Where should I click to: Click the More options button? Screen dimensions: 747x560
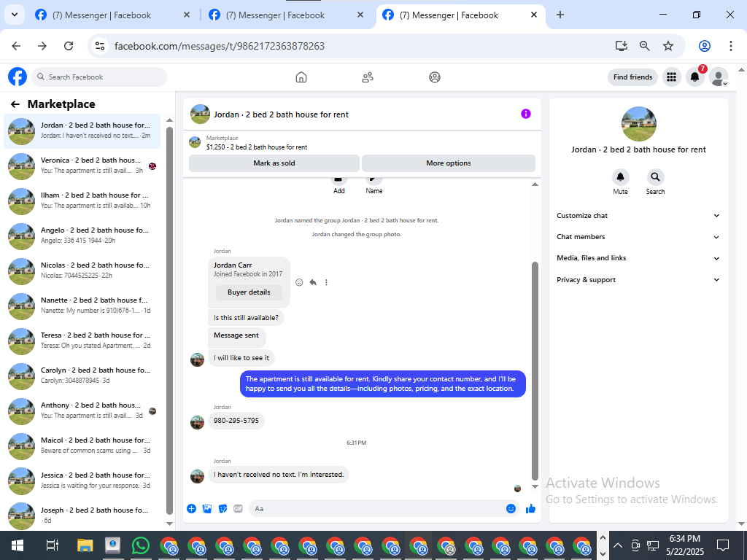[449, 163]
